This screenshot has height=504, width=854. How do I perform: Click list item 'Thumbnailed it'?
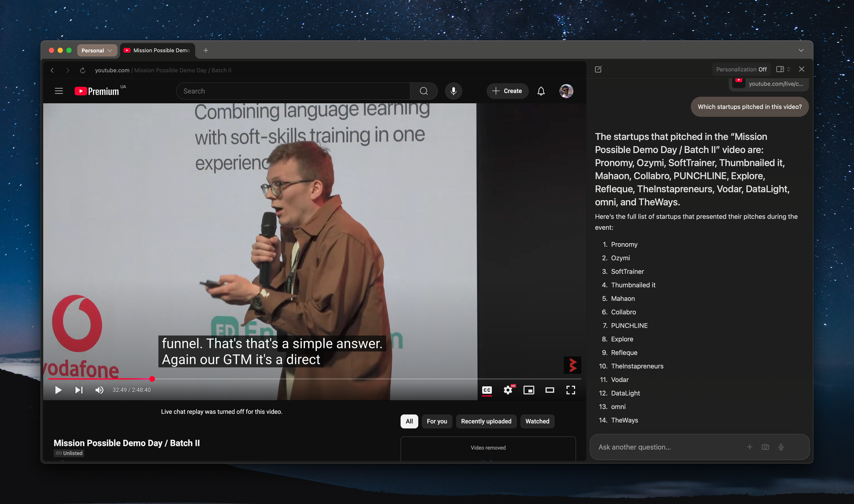(633, 285)
